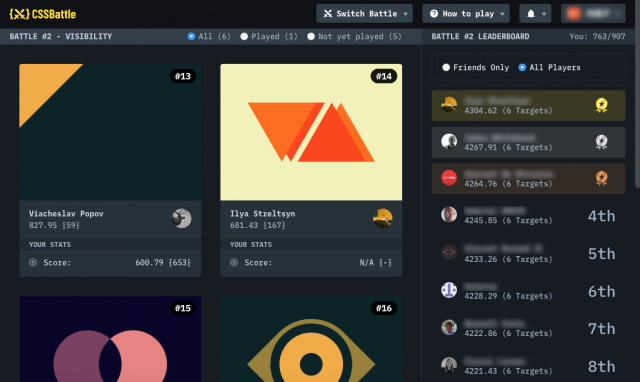Expand the Switch Battle dropdown
Image resolution: width=640 pixels, height=382 pixels.
[x=364, y=14]
